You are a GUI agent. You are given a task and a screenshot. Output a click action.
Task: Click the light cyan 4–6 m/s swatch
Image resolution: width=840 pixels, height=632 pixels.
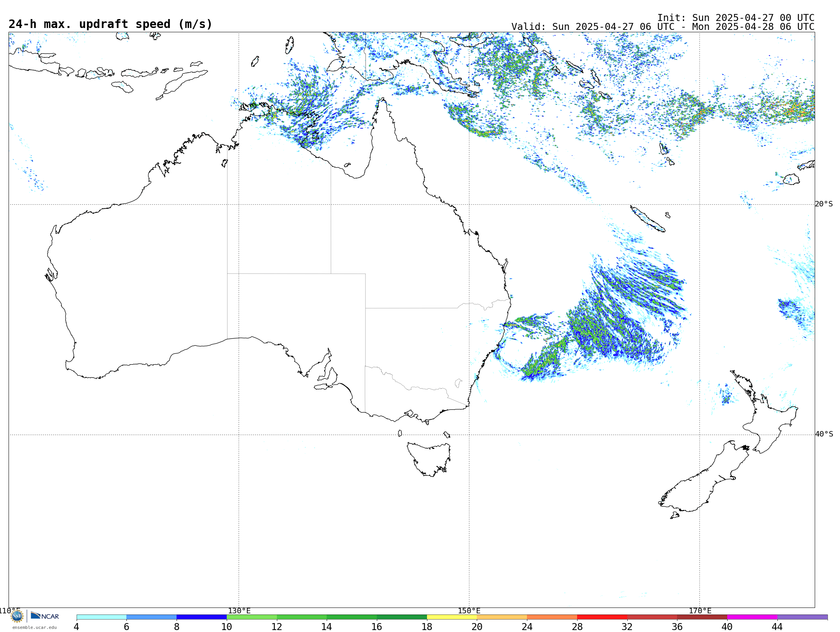101,617
